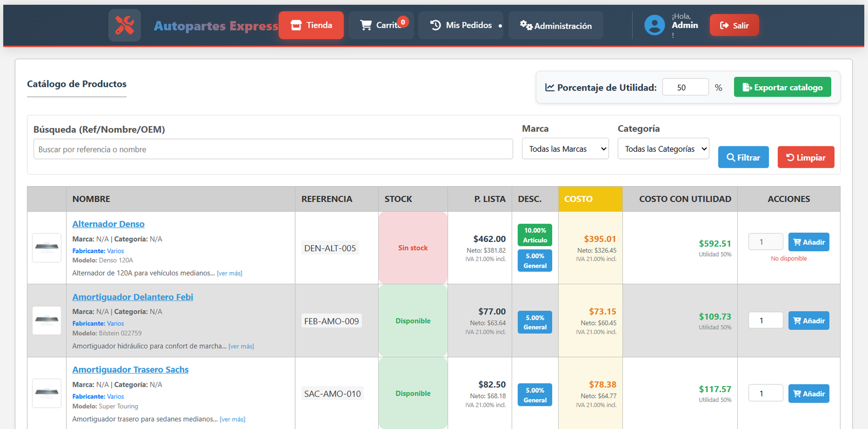The height and width of the screenshot is (429, 868).
Task: Click the NOMBRE column header
Action: pos(181,199)
